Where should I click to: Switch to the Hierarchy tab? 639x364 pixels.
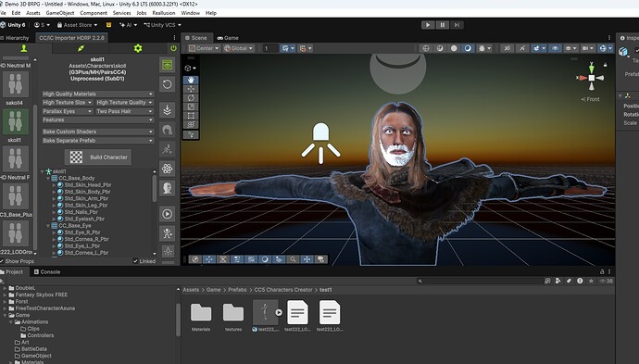[x=16, y=38]
